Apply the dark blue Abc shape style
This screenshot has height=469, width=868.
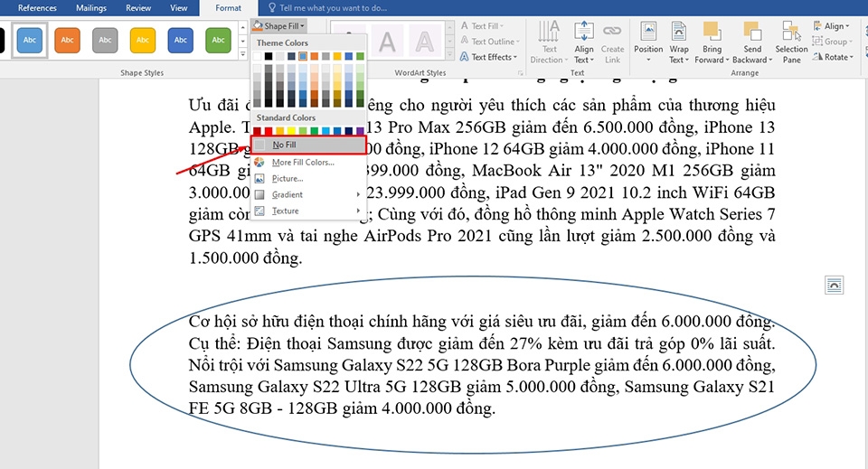point(181,40)
